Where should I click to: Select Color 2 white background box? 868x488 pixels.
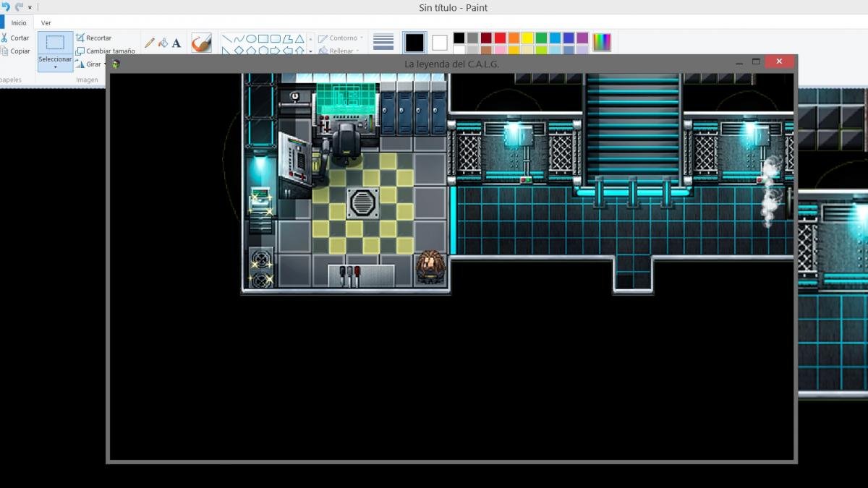tap(440, 43)
